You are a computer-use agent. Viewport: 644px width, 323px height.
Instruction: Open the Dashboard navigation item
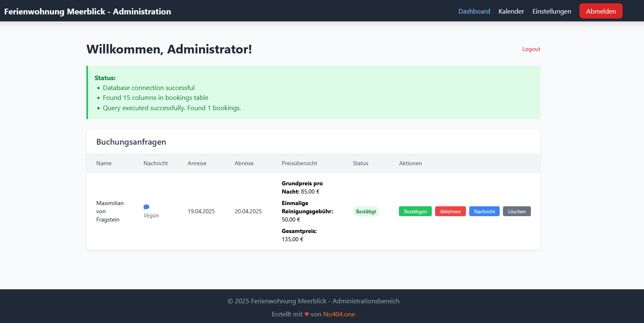pos(474,12)
